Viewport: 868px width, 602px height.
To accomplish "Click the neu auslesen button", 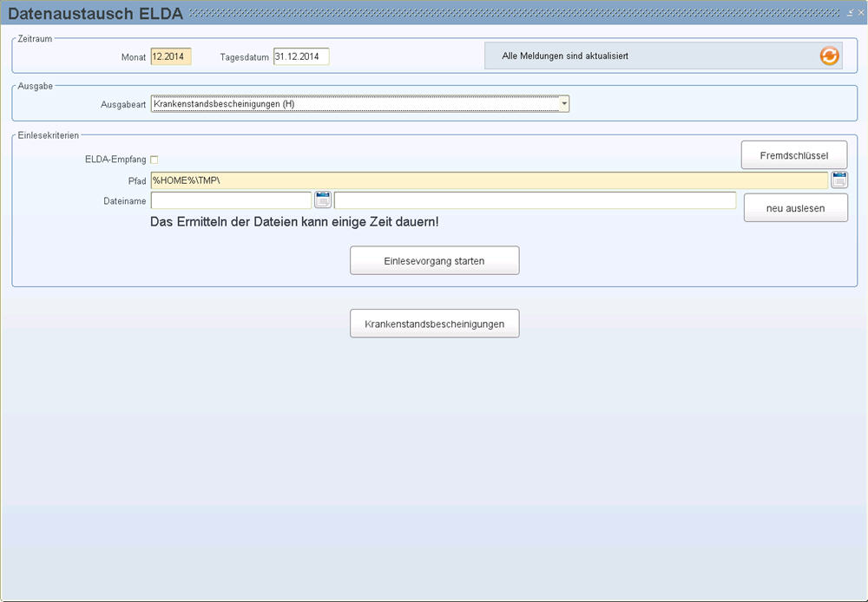I will (x=795, y=207).
